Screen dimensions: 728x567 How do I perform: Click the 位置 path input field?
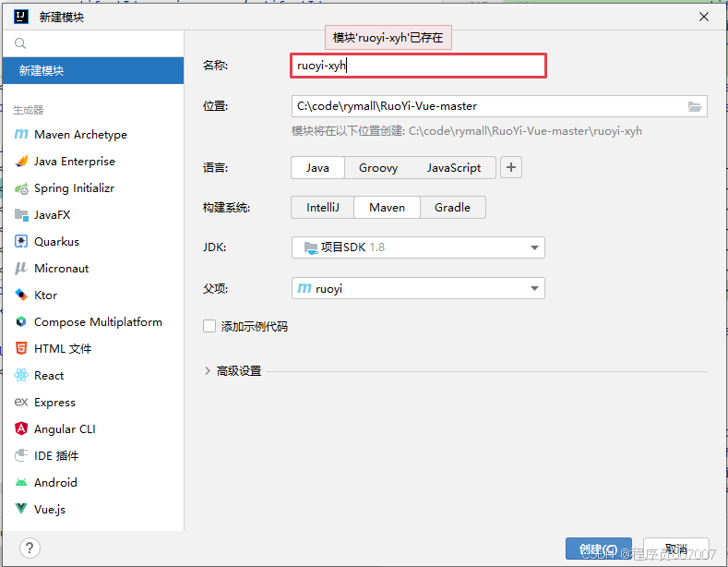pos(488,106)
